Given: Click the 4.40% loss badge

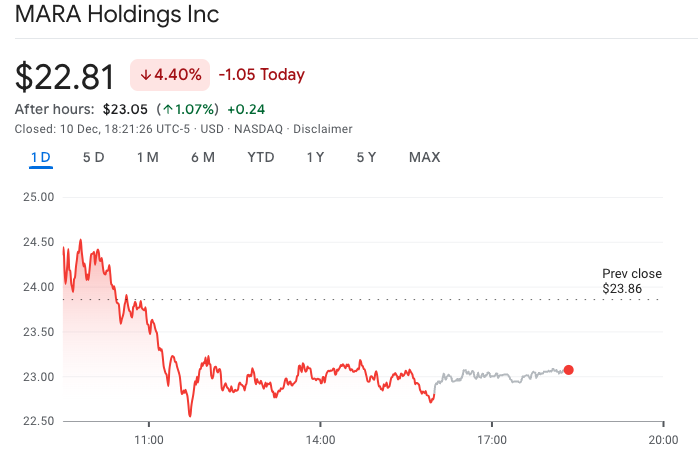Looking at the screenshot, I should pyautogui.click(x=170, y=75).
